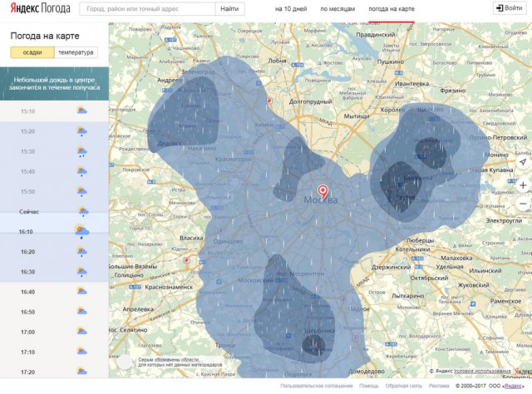Select the 17:00 timeline entry
This screenshot has width=532, height=394.
54,332
